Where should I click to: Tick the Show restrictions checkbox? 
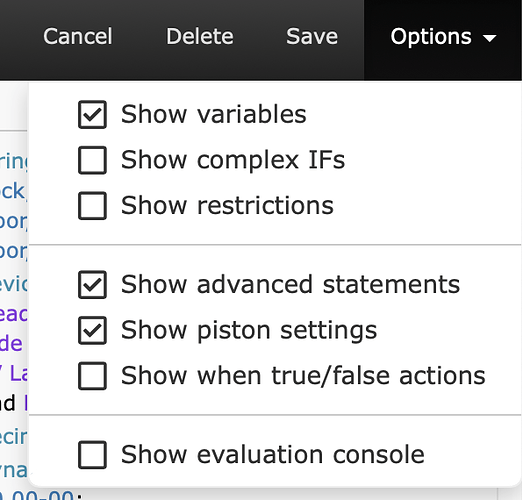pyautogui.click(x=92, y=206)
